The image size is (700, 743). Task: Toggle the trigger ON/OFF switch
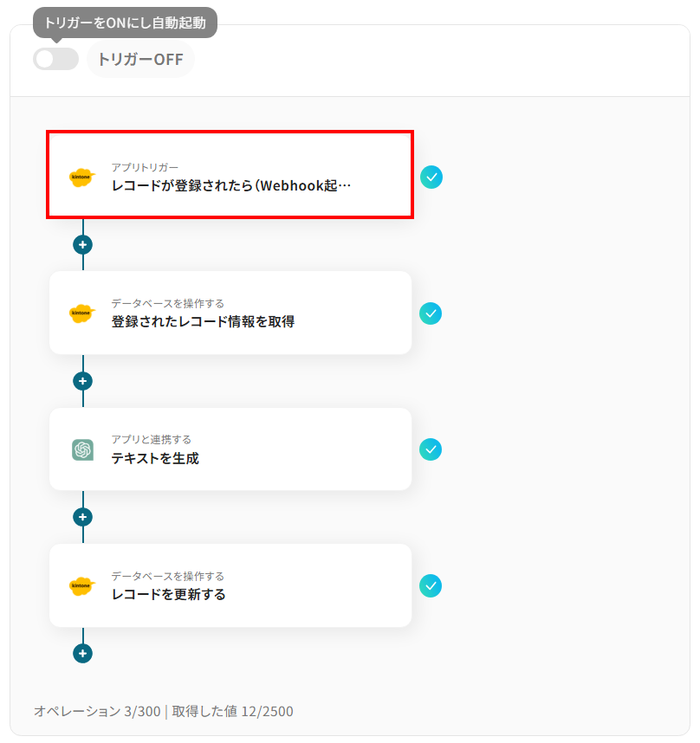pyautogui.click(x=55, y=59)
